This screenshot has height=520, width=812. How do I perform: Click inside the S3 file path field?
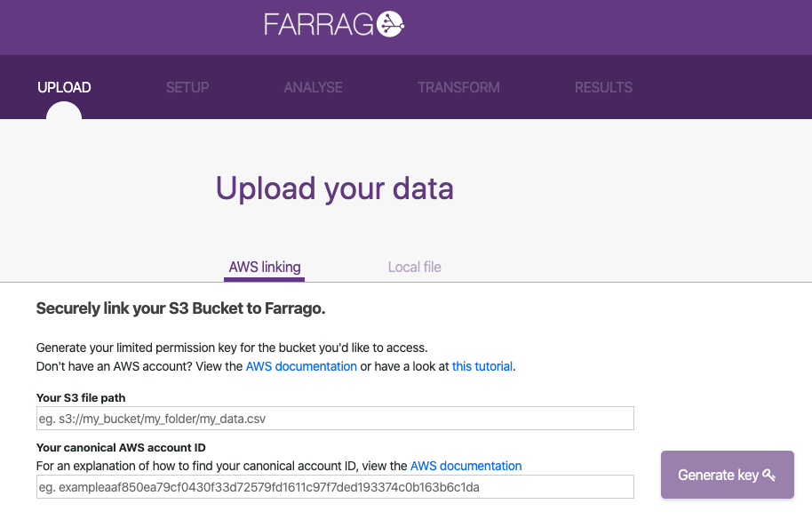[335, 418]
